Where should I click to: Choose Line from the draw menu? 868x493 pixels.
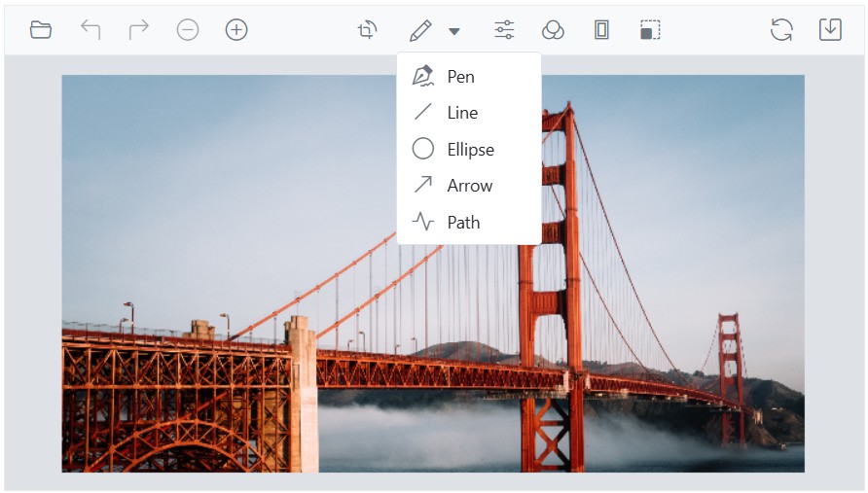click(x=469, y=113)
